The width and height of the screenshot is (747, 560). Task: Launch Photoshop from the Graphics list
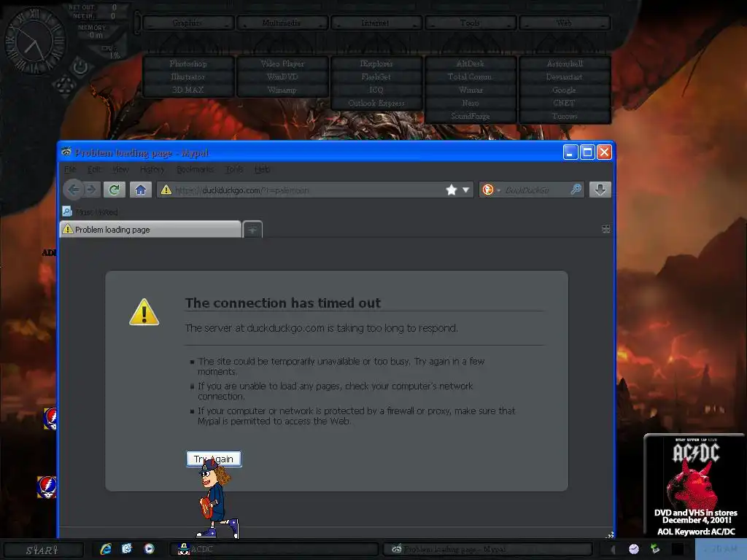pyautogui.click(x=187, y=63)
